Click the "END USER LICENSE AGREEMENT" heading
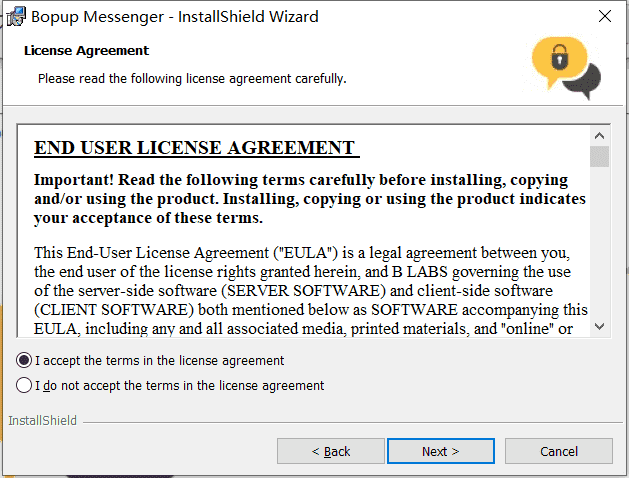 (197, 148)
